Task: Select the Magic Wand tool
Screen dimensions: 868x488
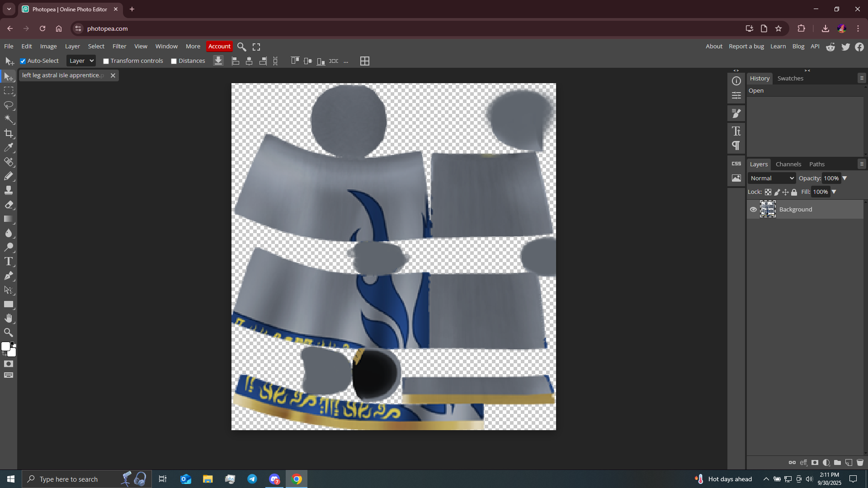Action: click(x=9, y=119)
